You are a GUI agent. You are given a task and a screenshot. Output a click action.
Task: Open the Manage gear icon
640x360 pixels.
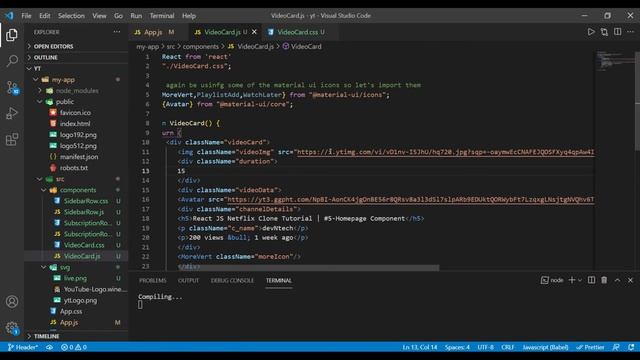(x=12, y=328)
